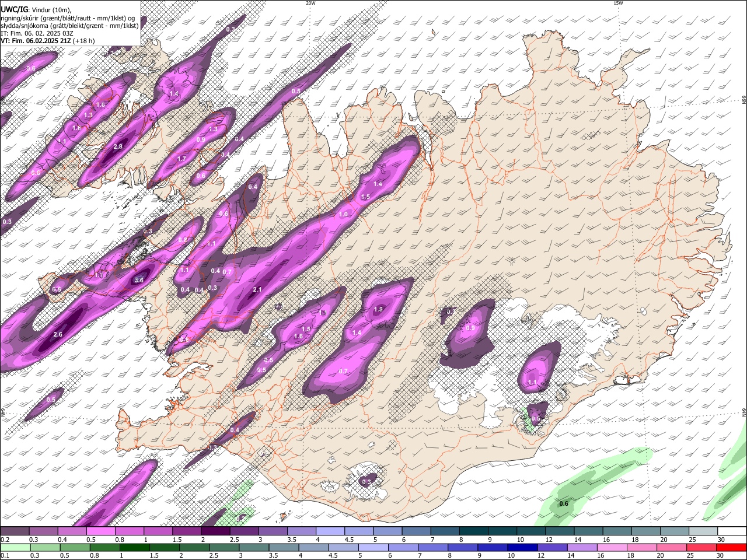The height and width of the screenshot is (560, 747).
Task: Click the '0.6' value in the green offshore band
Action: click(x=564, y=503)
